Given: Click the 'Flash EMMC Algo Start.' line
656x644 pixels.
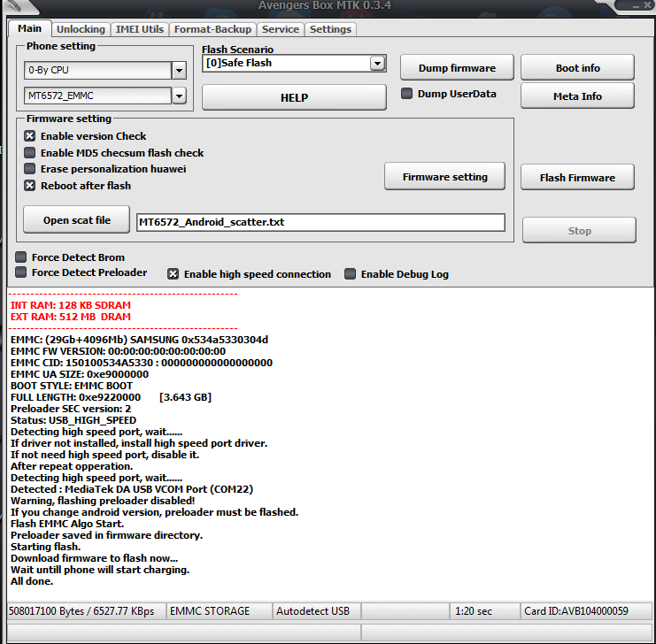Looking at the screenshot, I should click(67, 524).
